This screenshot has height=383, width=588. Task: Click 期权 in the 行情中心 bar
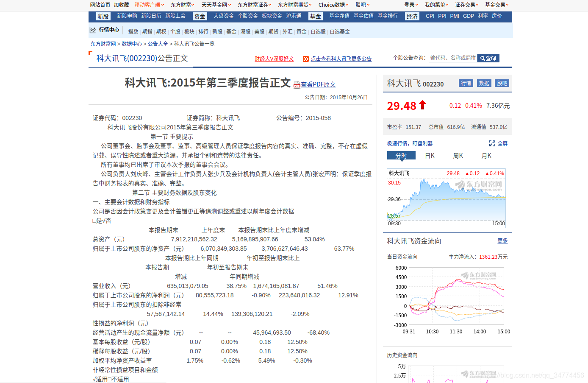point(161,31)
